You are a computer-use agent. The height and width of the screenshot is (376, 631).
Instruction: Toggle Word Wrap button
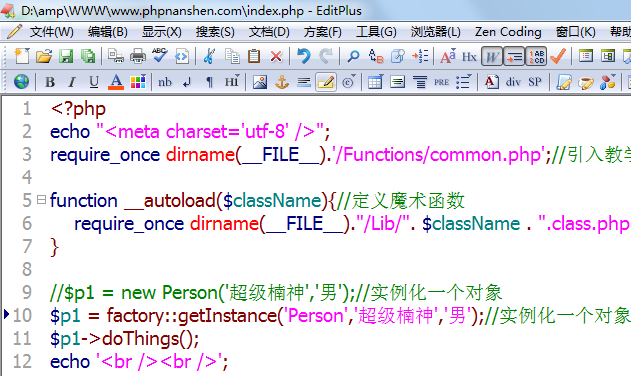(492, 56)
